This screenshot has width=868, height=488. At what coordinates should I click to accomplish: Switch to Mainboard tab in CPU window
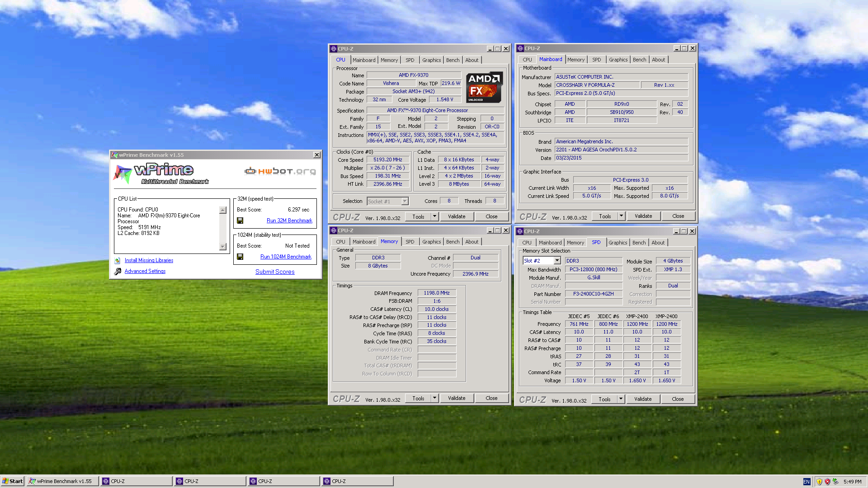[x=364, y=60]
